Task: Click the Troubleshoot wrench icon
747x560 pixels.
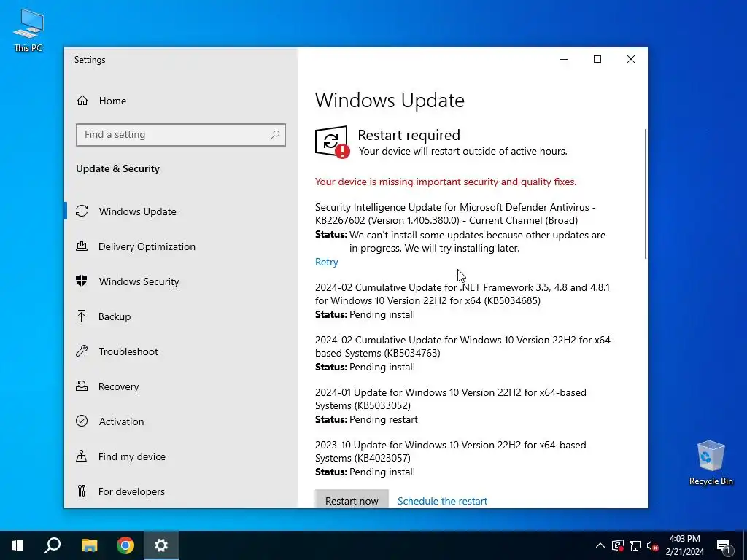Action: (82, 351)
